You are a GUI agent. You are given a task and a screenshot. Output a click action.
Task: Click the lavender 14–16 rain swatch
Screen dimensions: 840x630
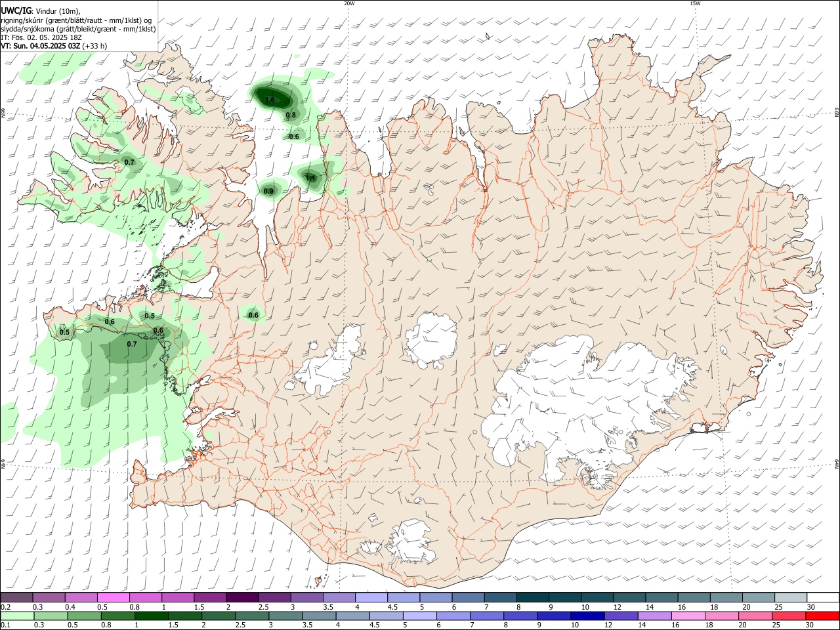(654, 616)
